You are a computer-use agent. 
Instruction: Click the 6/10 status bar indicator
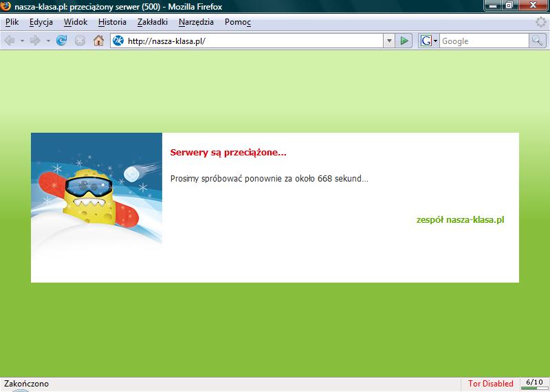(534, 384)
